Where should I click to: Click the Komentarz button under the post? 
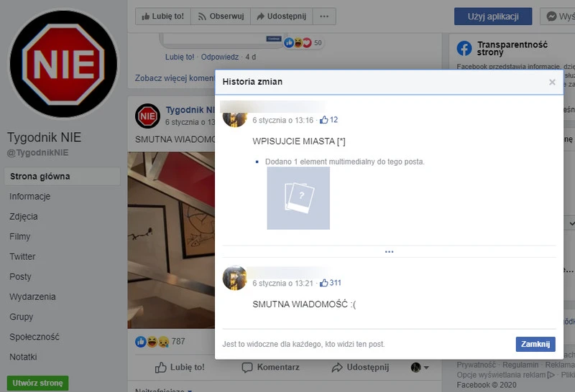click(270, 367)
